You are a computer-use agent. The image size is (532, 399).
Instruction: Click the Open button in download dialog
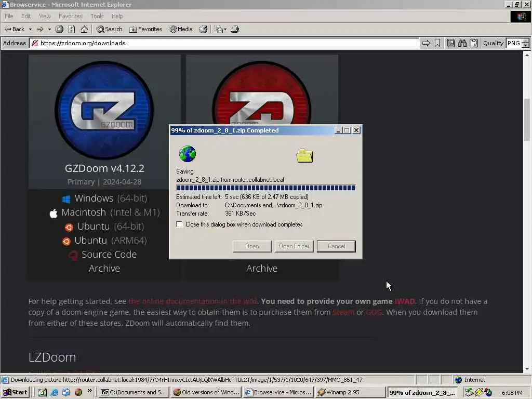tap(252, 246)
